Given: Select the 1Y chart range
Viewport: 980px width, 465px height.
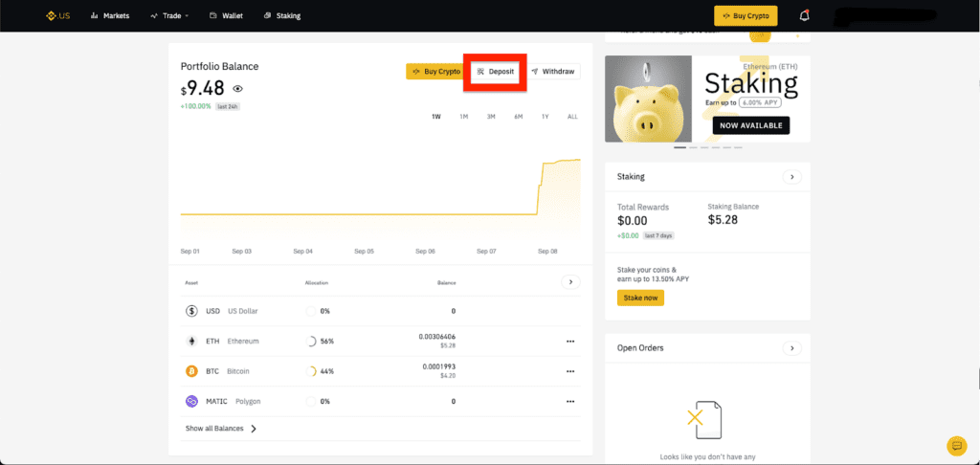Looking at the screenshot, I should pyautogui.click(x=546, y=117).
